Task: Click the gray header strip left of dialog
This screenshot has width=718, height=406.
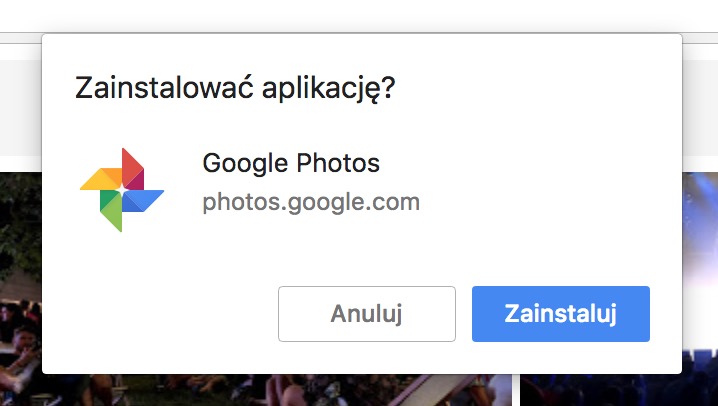Action: pyautogui.click(x=21, y=108)
